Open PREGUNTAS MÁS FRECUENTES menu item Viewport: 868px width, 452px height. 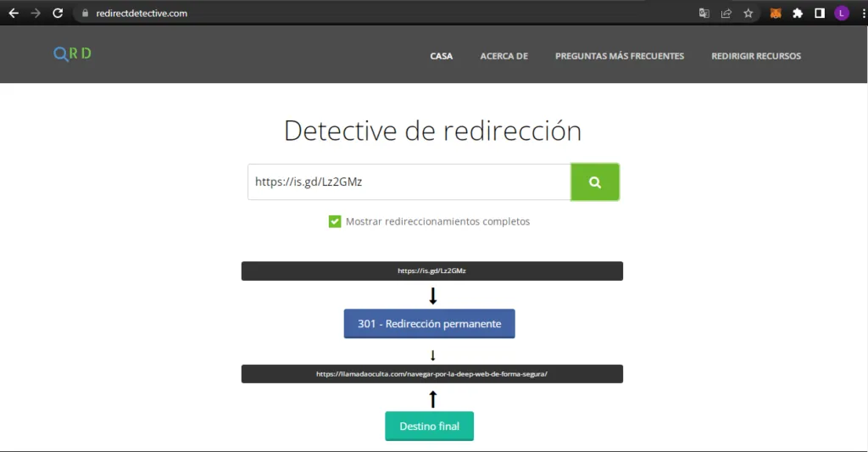tap(620, 56)
